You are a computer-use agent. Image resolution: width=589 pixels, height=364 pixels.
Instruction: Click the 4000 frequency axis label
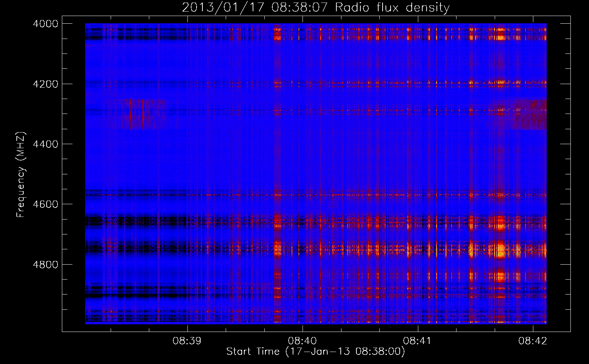(45, 24)
